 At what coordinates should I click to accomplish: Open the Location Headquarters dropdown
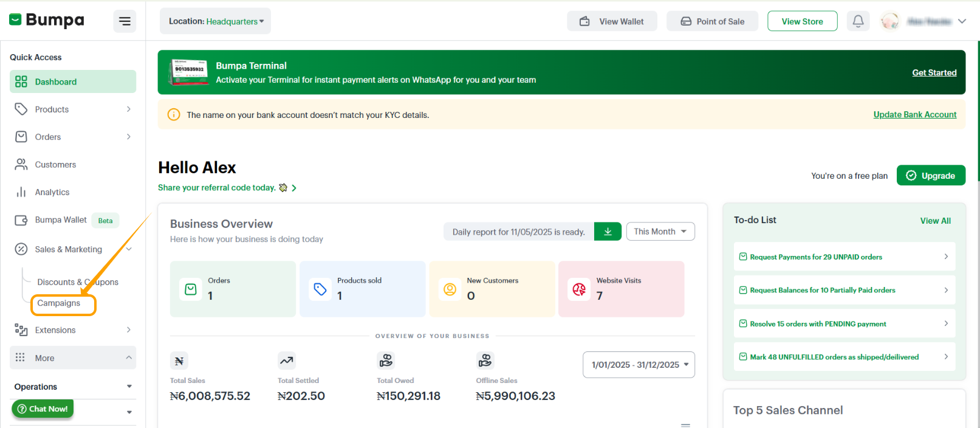pos(216,21)
